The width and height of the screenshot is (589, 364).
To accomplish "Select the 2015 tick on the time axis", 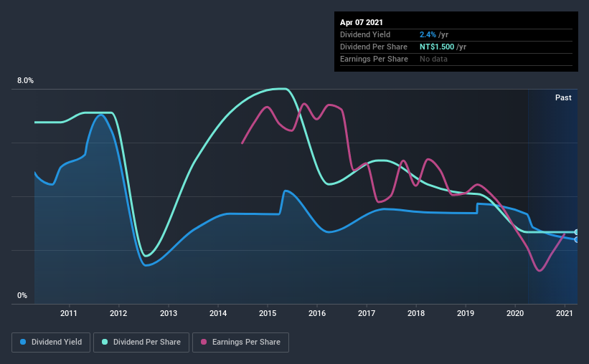I will [x=268, y=313].
